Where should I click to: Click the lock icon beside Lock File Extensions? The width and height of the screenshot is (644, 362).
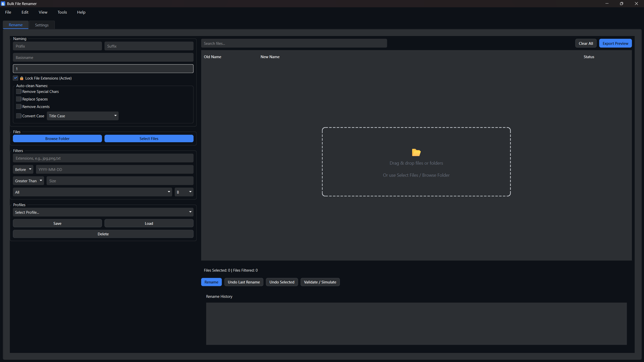[22, 78]
